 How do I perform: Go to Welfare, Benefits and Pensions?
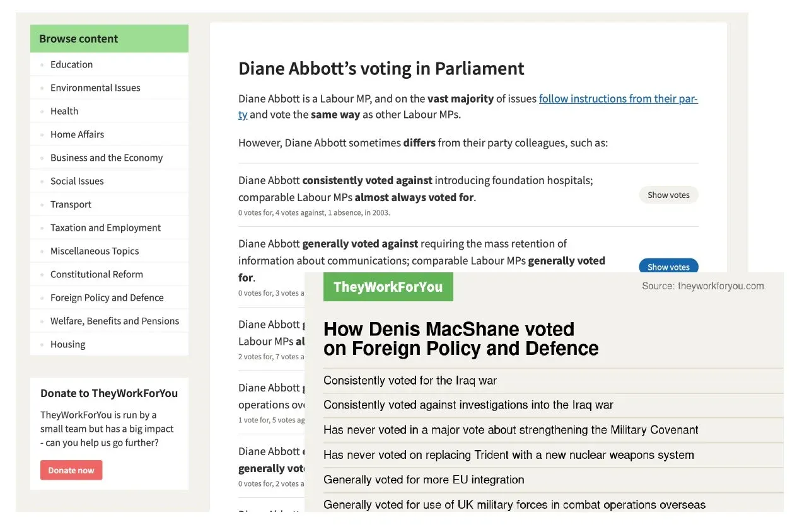[115, 321]
